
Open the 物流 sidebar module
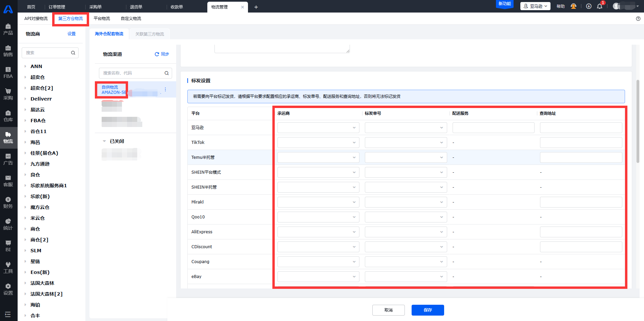tap(8, 138)
